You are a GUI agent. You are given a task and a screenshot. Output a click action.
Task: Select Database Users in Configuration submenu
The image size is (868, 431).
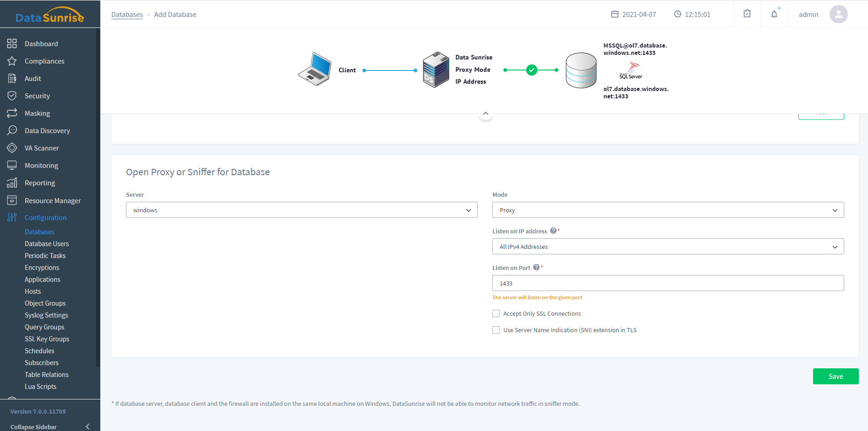tap(47, 244)
